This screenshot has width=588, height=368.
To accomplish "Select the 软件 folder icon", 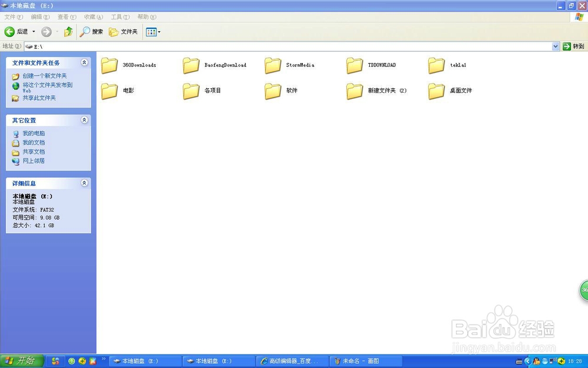I will pyautogui.click(x=273, y=91).
